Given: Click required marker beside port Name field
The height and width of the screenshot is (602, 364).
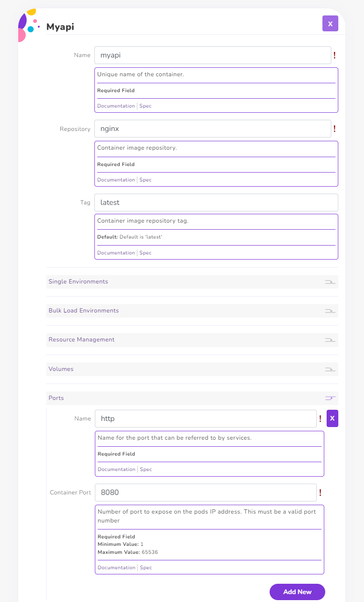Looking at the screenshot, I should coord(320,419).
